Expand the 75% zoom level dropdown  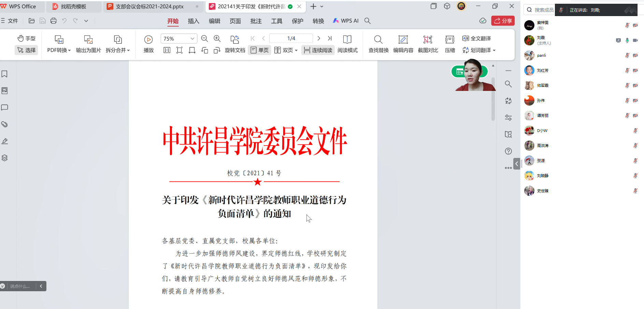(192, 39)
